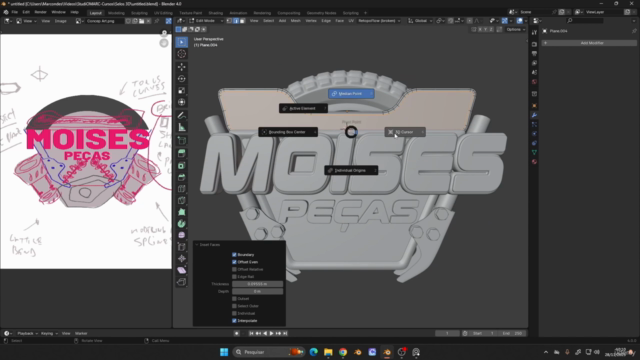Image resolution: width=640 pixels, height=360 pixels.
Task: Open the Modifiers properties tab wrench icon
Action: [x=534, y=115]
